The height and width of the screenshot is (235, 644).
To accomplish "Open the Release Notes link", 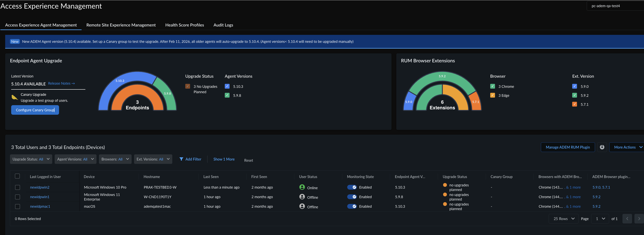I will pos(61,83).
